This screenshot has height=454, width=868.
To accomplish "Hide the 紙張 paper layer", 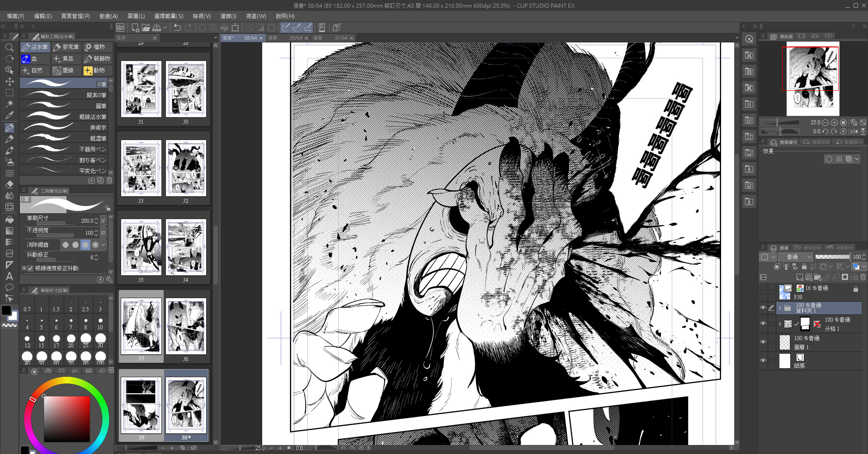I will pos(763,360).
